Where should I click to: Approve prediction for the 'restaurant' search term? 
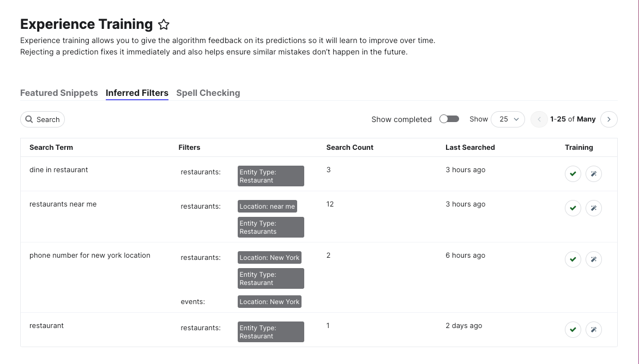(x=572, y=329)
